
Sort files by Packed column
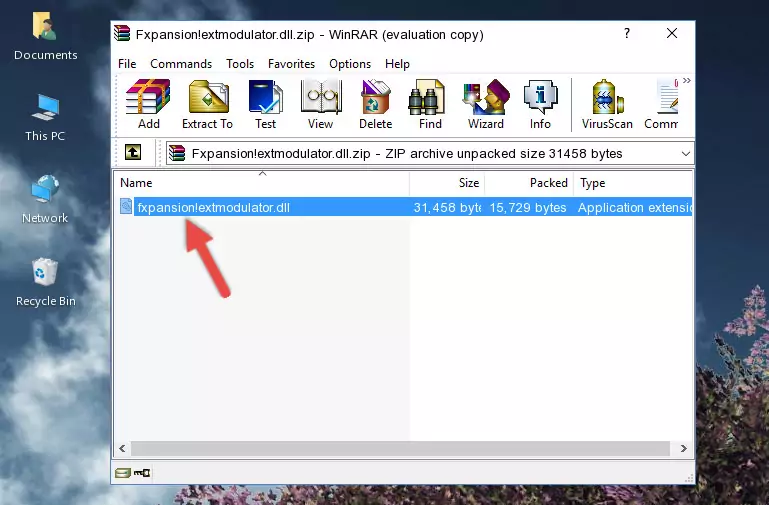coord(529,183)
